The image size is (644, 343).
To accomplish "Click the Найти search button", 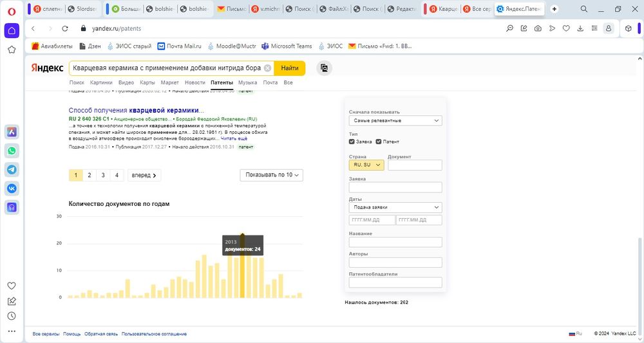I will (290, 68).
